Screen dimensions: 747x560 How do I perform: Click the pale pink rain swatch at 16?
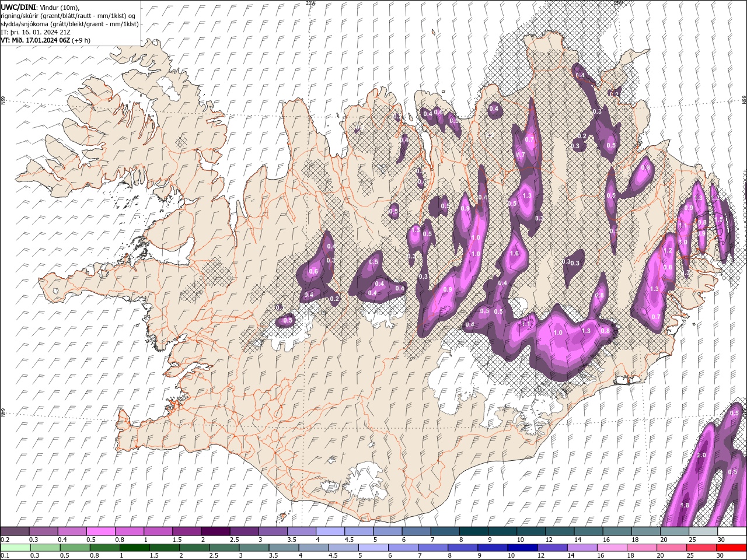pyautogui.click(x=612, y=548)
